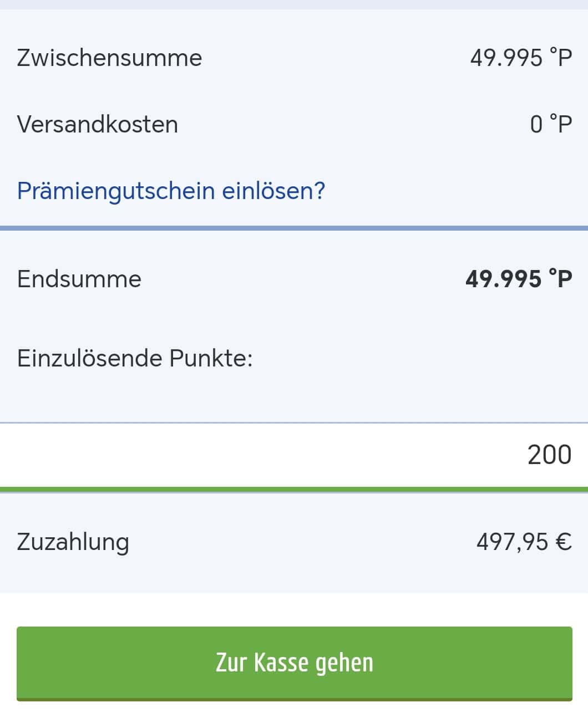This screenshot has height=718, width=588.
Task: Click the question mark in Prämiengutschein link
Action: [319, 191]
